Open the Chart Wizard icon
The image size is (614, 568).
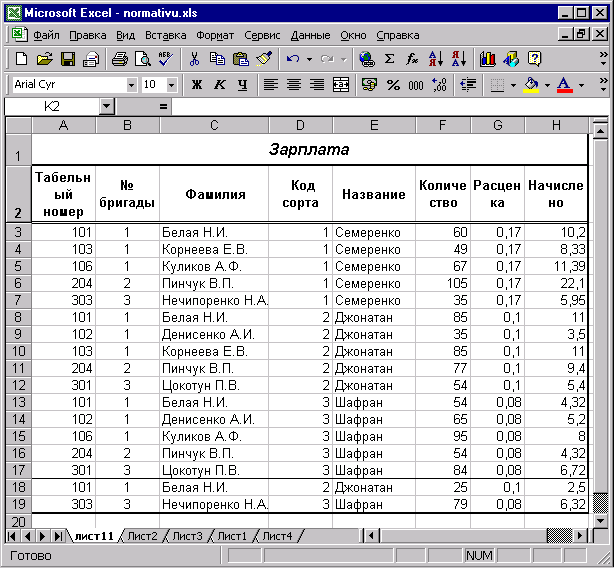point(487,59)
